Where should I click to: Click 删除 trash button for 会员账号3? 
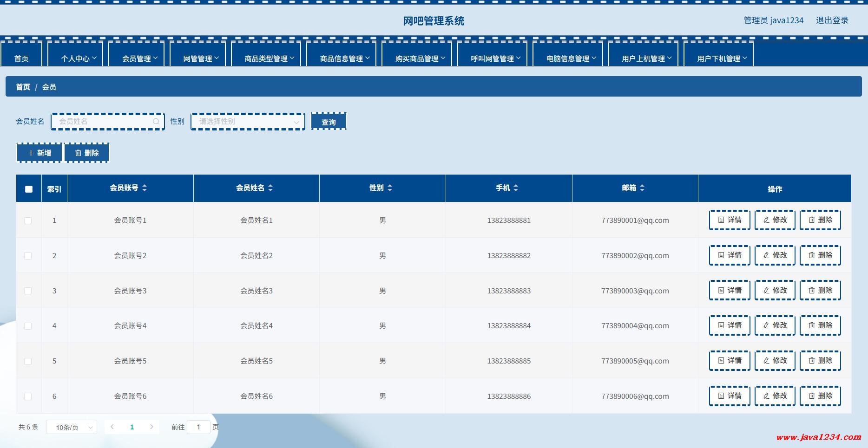(x=820, y=291)
